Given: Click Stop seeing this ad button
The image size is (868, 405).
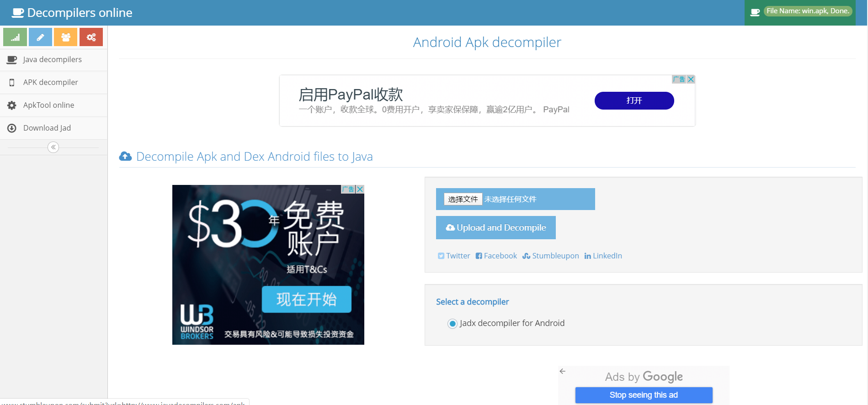Looking at the screenshot, I should pos(644,395).
